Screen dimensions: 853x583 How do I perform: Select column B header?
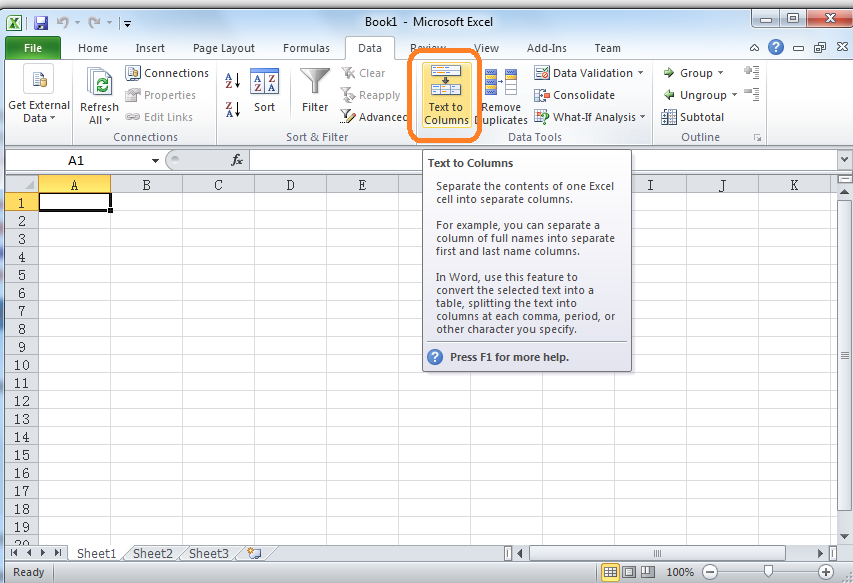pos(146,185)
